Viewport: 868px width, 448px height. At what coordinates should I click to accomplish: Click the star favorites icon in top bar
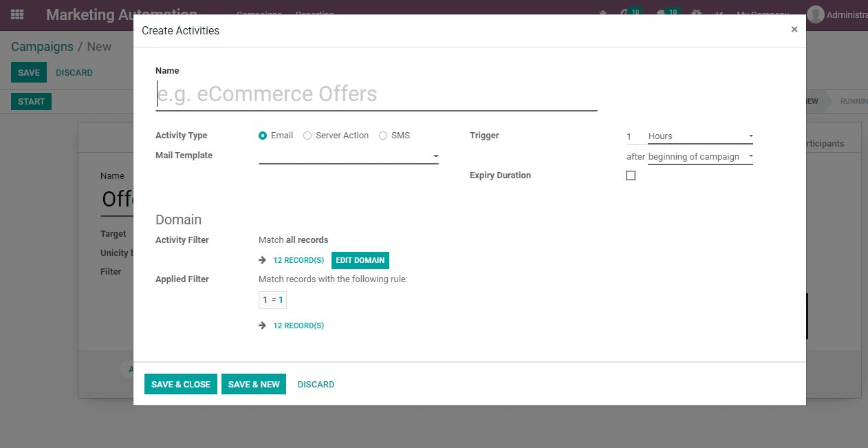coord(602,13)
